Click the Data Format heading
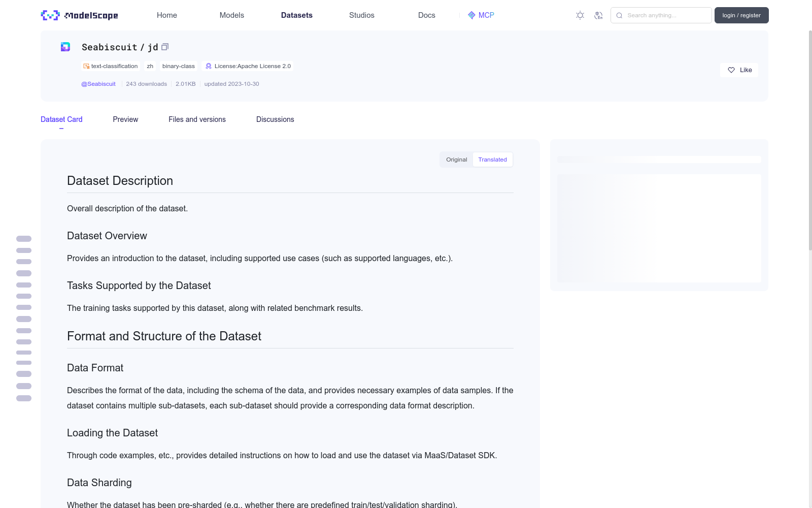Viewport: 812px width, 508px height. coord(95,368)
